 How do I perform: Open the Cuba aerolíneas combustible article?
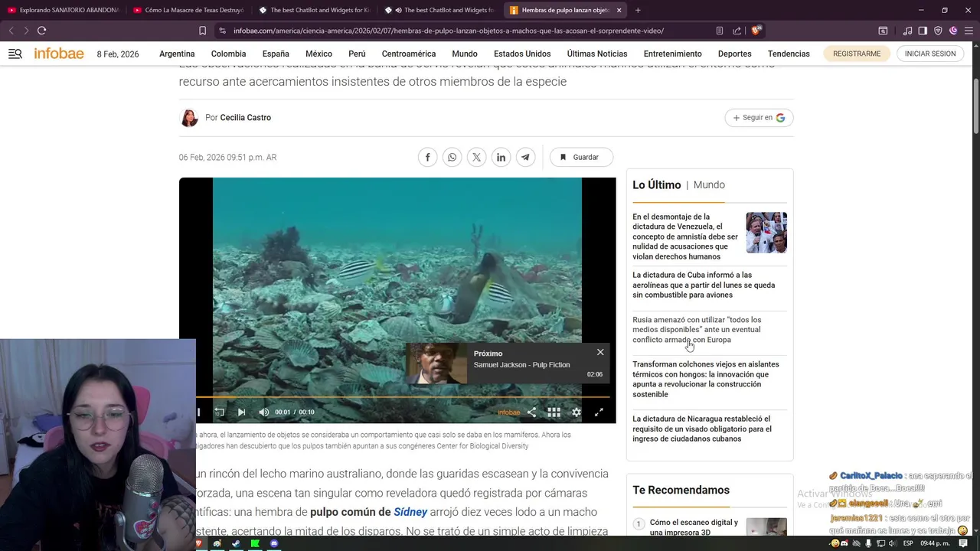coord(704,285)
